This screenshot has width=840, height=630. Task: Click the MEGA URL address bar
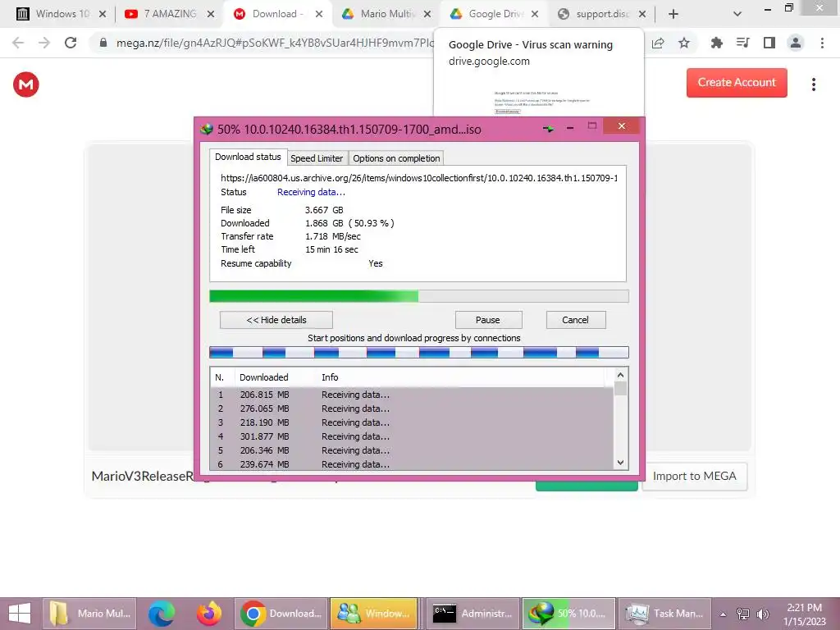click(275, 43)
